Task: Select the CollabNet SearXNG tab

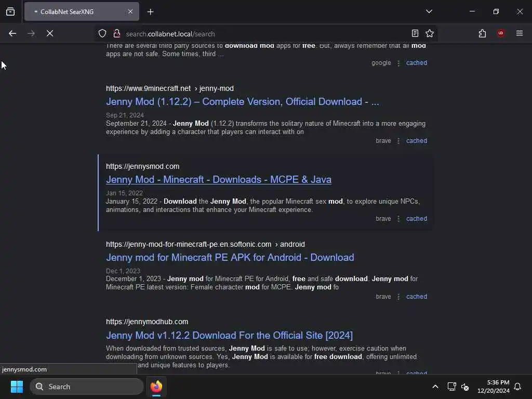Action: click(82, 11)
